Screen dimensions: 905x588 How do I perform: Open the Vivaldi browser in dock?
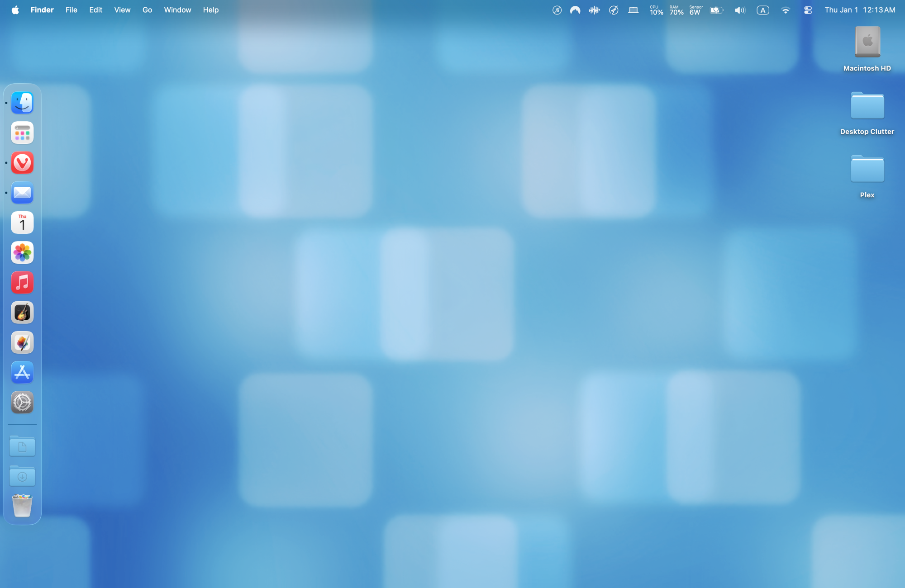click(22, 163)
